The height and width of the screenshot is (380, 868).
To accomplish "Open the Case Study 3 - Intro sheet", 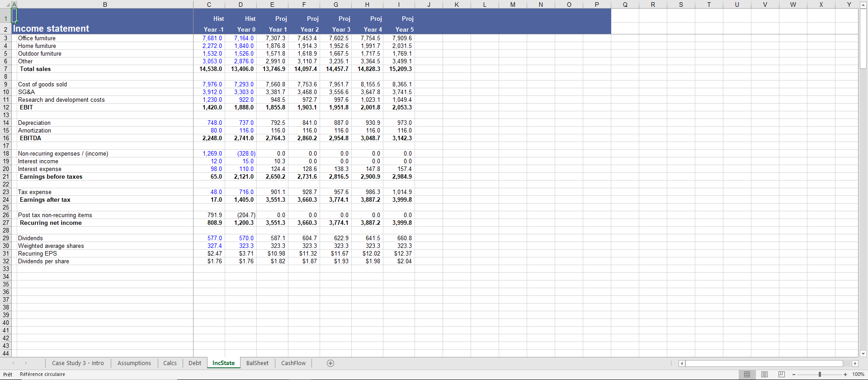I will (78, 363).
